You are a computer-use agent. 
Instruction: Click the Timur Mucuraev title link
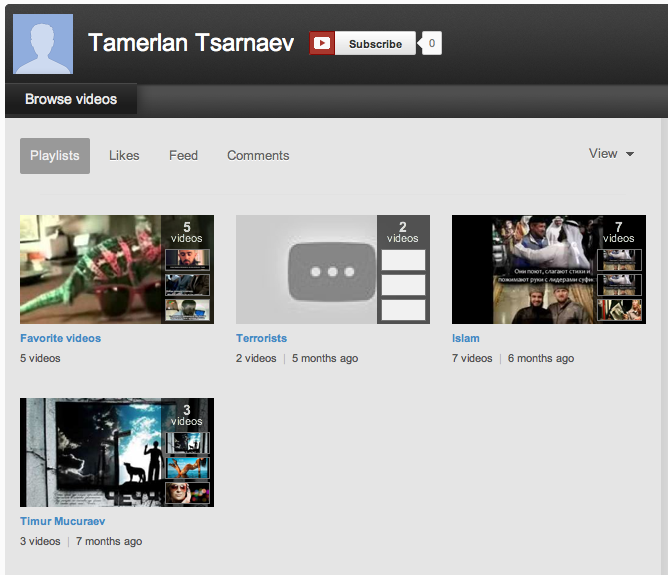tap(63, 521)
